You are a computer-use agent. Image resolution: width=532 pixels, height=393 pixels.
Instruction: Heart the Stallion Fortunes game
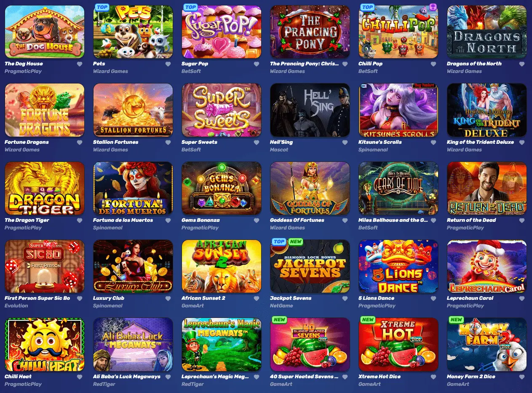168,143
